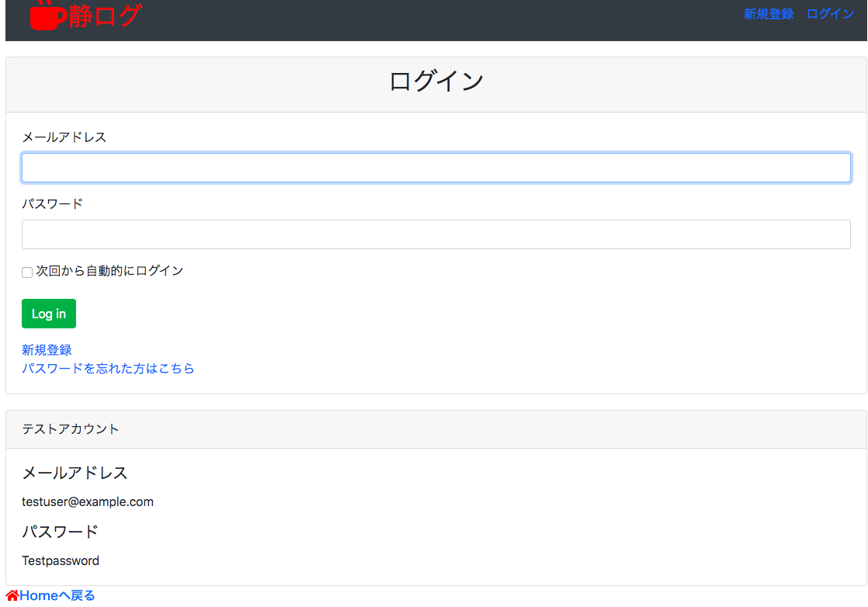Screen dimensions: 868x607
Task: Click the large ログイン card heading
Action: 436,82
